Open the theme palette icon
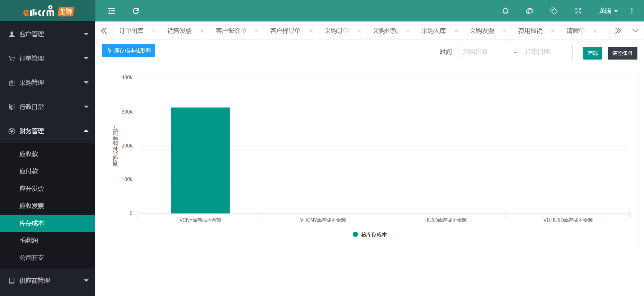This screenshot has width=644, height=296. [530, 11]
